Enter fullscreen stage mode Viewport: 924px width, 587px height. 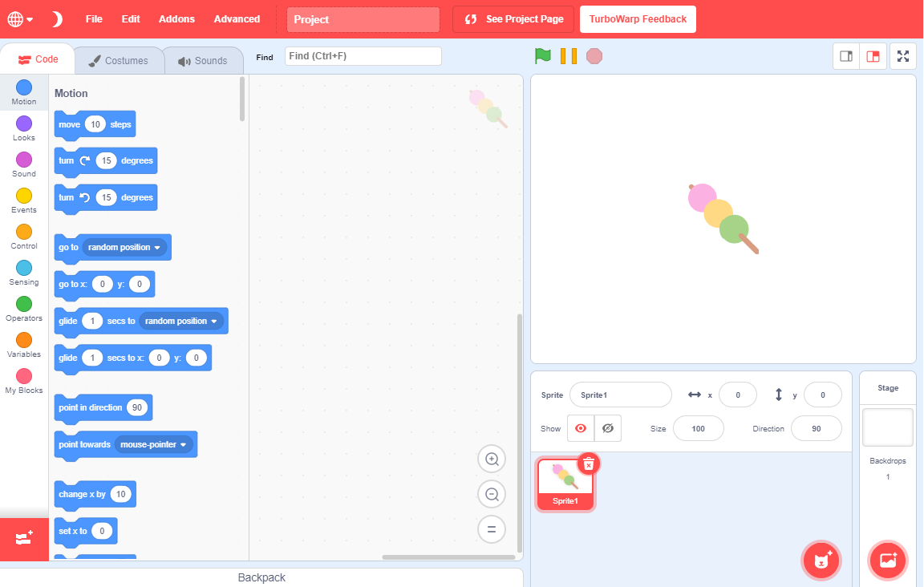click(x=903, y=56)
